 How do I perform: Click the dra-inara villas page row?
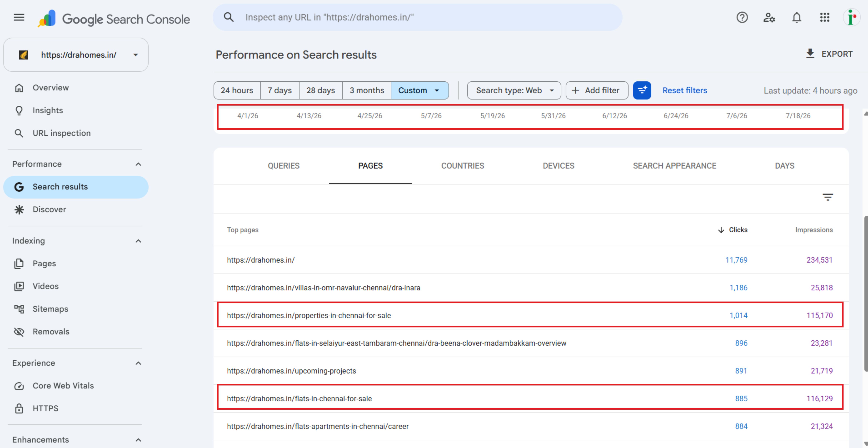(x=531, y=288)
